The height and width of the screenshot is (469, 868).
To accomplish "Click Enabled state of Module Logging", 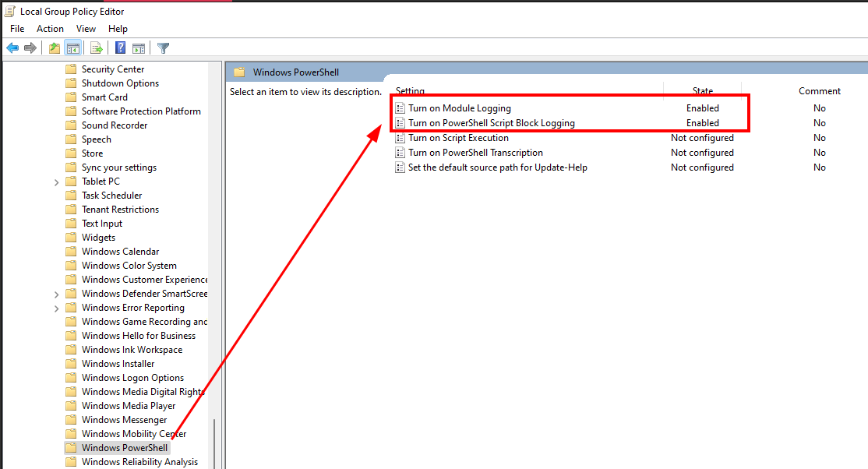I will click(x=703, y=108).
